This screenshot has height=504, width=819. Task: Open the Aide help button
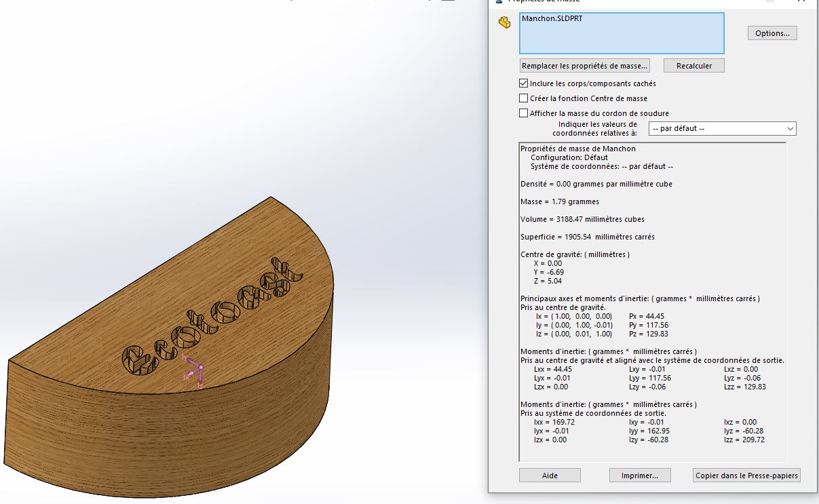click(x=550, y=476)
